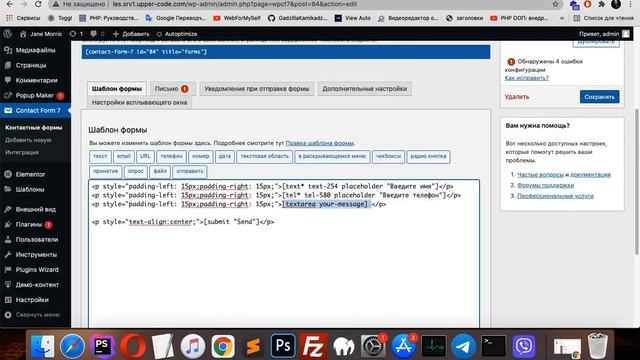The height and width of the screenshot is (360, 640).
Task: Open Terminal from the dock
Action: [x=493, y=346]
